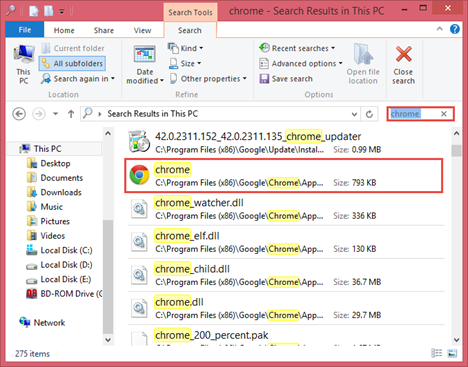Select chrome_watcher.dll file icon
Image resolution: width=468 pixels, height=367 pixels.
click(139, 209)
